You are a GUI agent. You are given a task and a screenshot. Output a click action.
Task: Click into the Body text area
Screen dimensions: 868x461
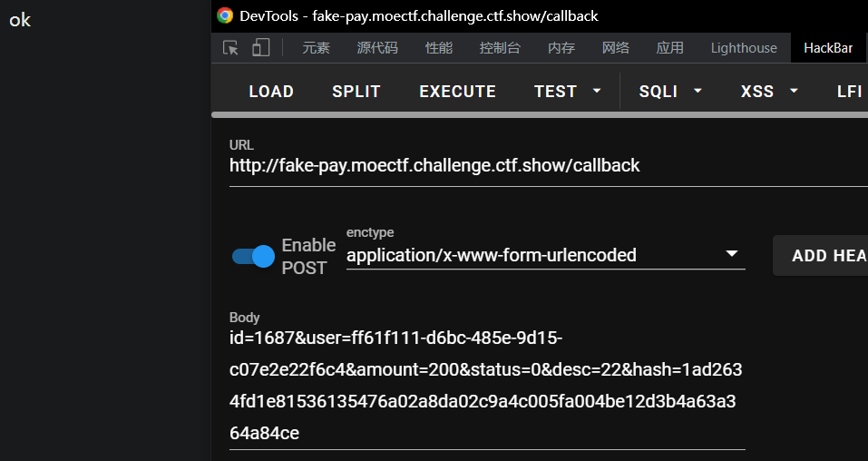pos(486,386)
